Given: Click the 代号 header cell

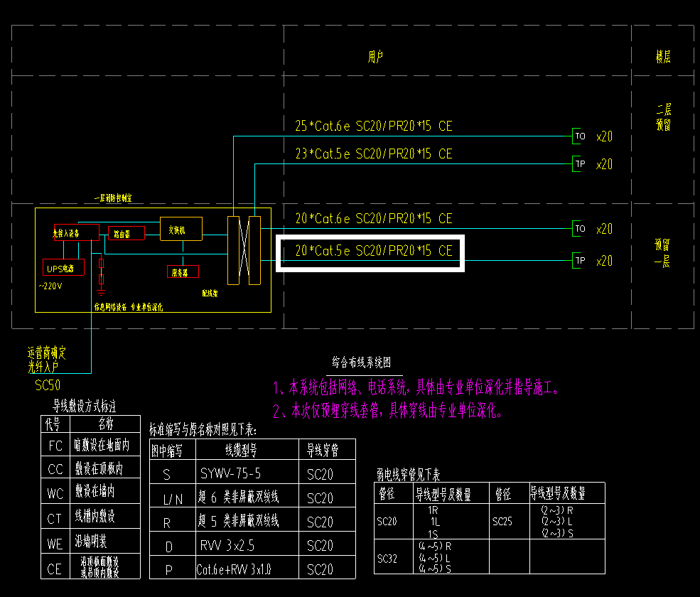Looking at the screenshot, I should pyautogui.click(x=55, y=424).
